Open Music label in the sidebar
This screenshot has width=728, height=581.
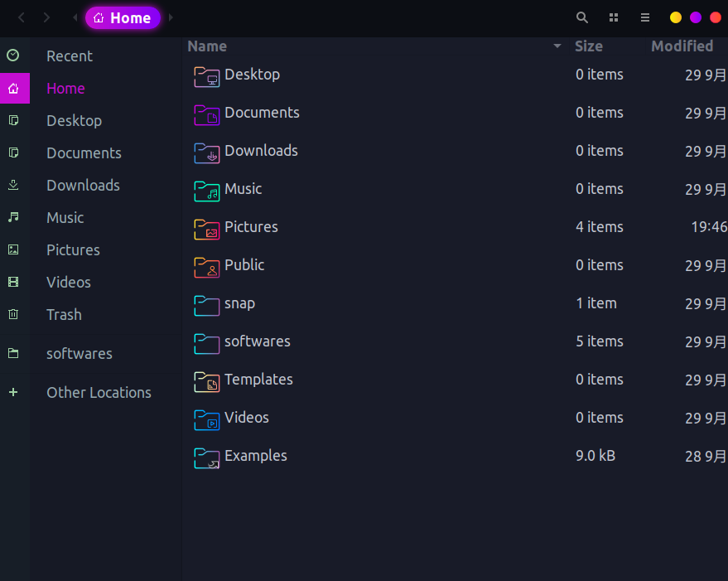65,217
